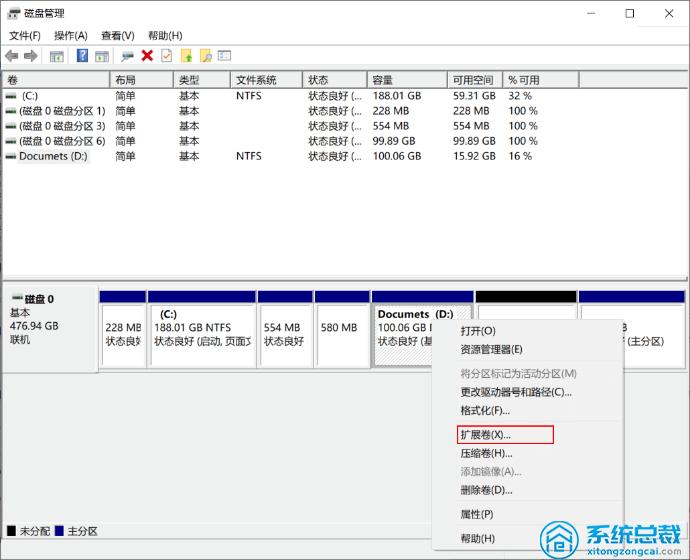Sort by the 类型 column header

coord(202,80)
